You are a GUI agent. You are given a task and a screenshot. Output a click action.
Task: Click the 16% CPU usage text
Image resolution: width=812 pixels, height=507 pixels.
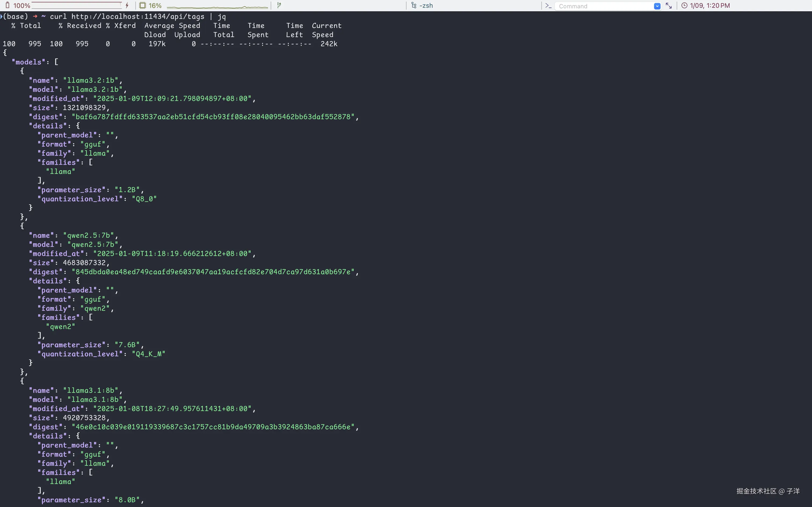click(x=155, y=5)
